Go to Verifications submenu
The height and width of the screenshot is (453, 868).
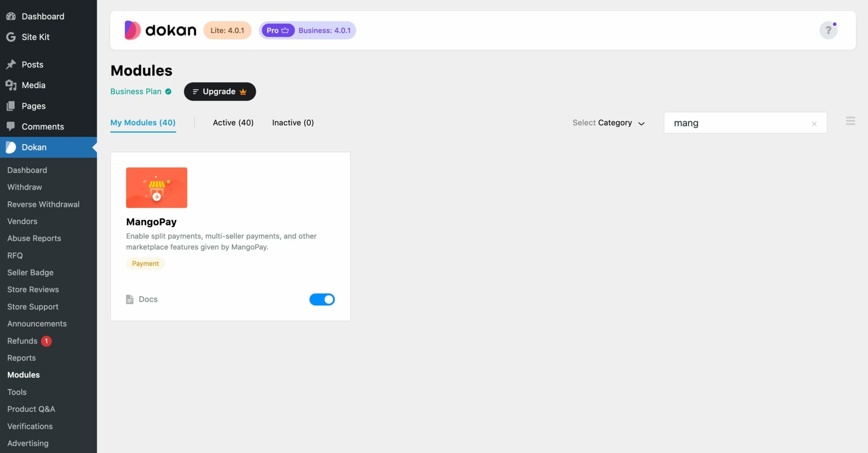point(30,426)
